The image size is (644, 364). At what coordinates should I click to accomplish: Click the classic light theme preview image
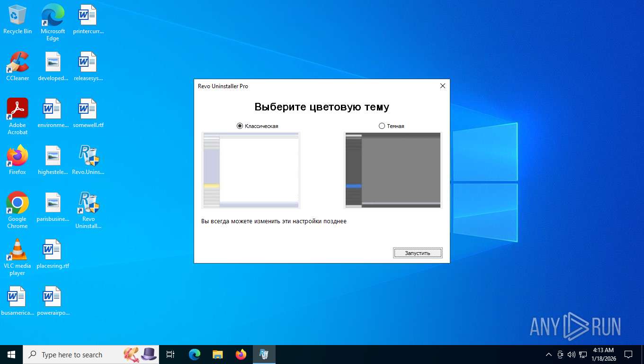tap(251, 170)
